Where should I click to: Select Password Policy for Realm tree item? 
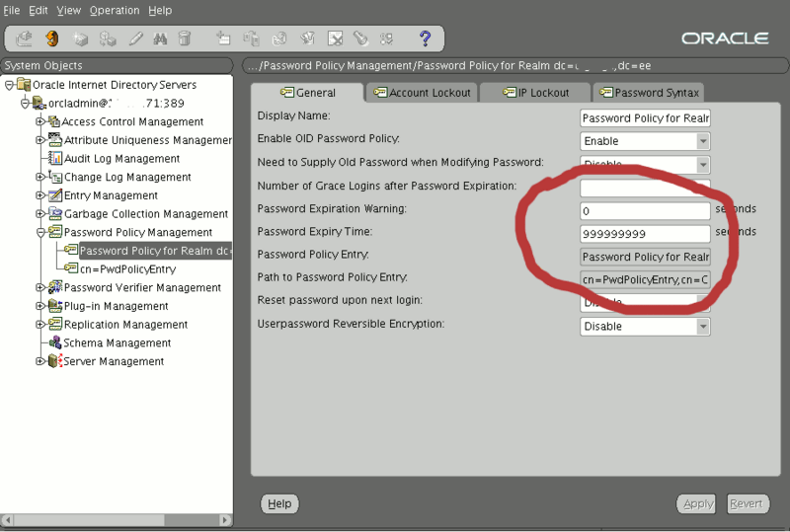[155, 251]
